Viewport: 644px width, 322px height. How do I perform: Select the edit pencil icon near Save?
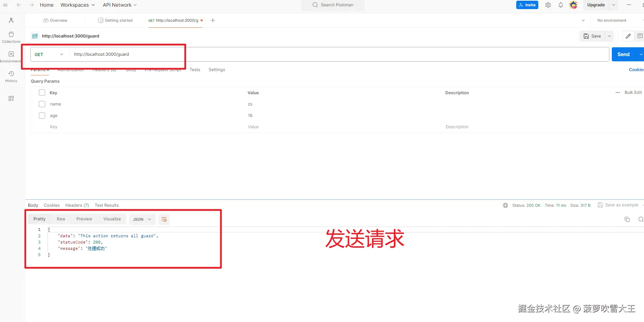628,36
